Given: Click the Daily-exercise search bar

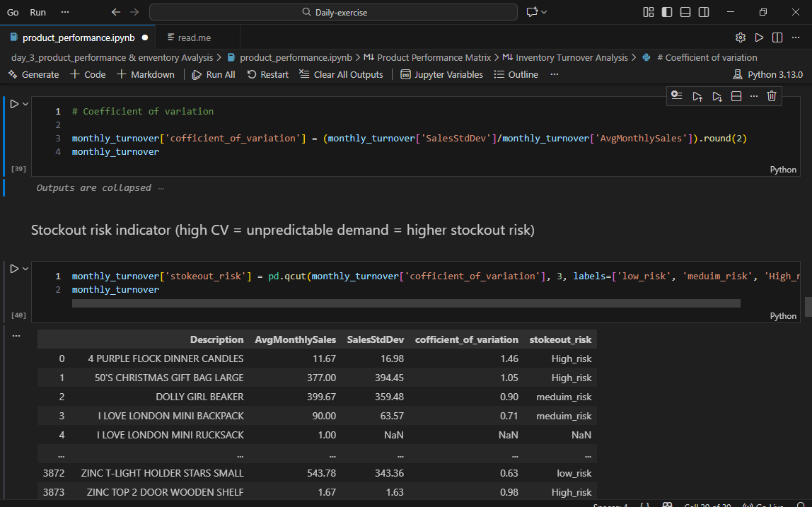Looking at the screenshot, I should tap(332, 12).
